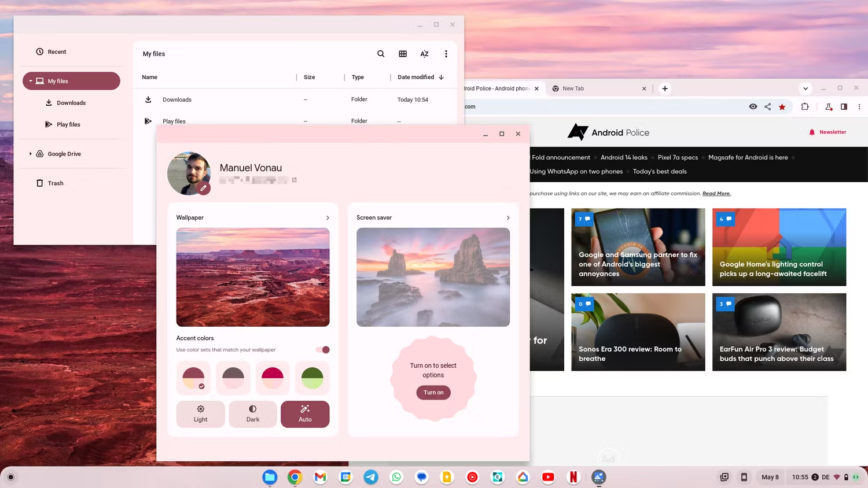Image resolution: width=868 pixels, height=488 pixels.
Task: Launch Netflix from the shelf
Action: (573, 477)
